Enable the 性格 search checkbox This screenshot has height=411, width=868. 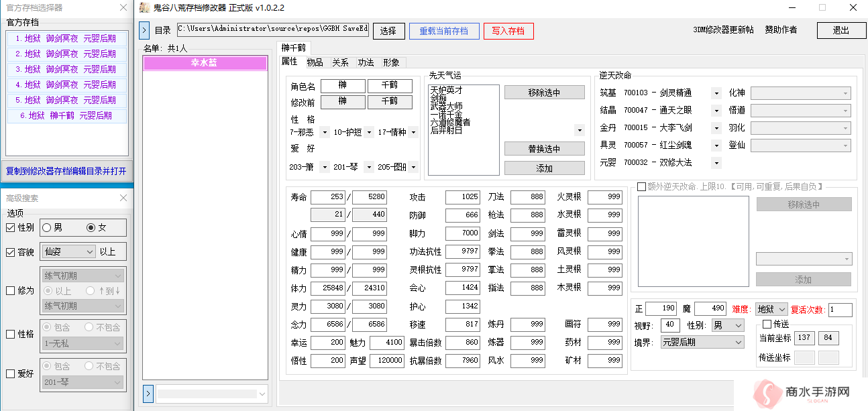click(10, 334)
